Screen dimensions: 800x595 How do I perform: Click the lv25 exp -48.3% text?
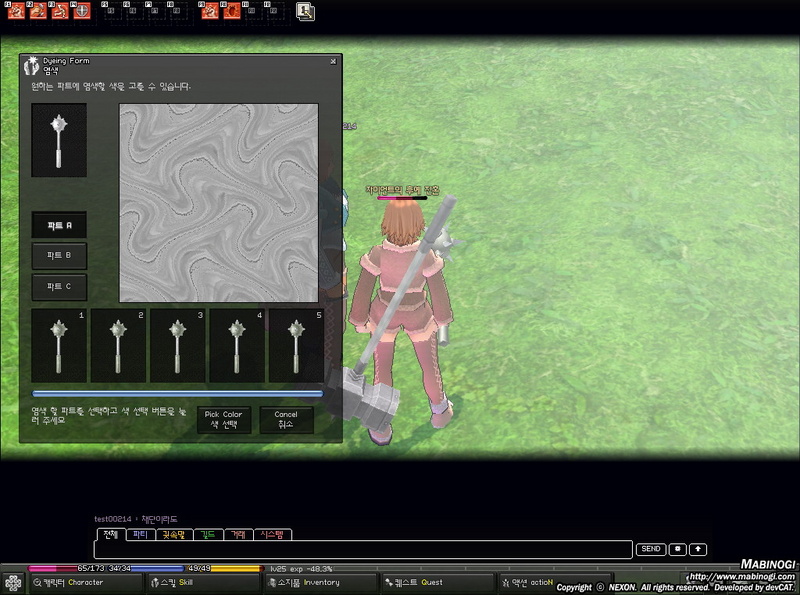[302, 568]
